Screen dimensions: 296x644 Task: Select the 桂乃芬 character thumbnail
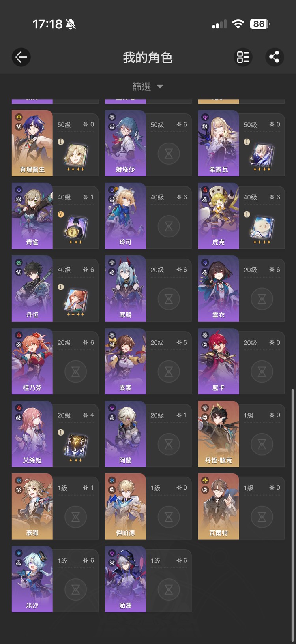32,361
